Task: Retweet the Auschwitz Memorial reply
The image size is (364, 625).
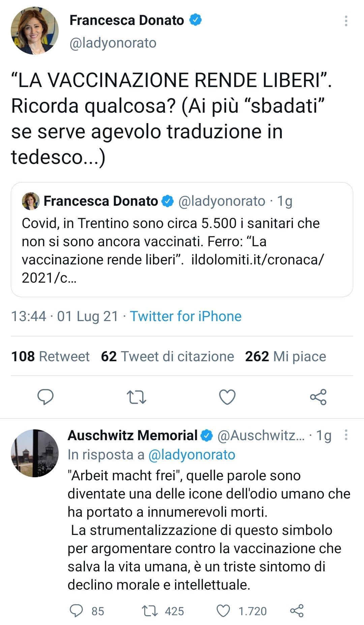Action: (x=150, y=611)
